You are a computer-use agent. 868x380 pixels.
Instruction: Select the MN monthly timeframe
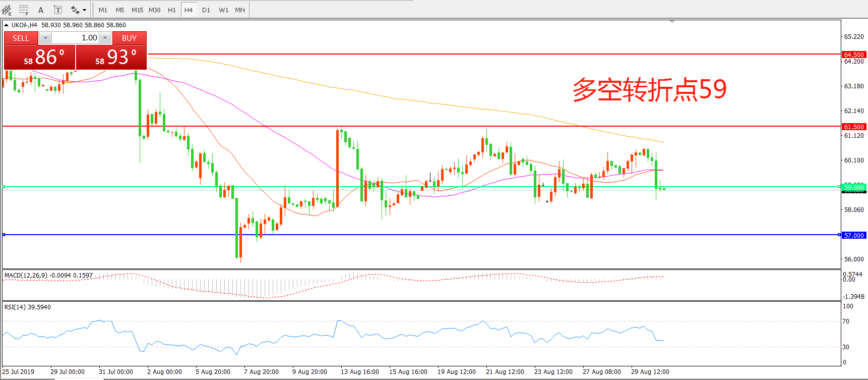(240, 10)
